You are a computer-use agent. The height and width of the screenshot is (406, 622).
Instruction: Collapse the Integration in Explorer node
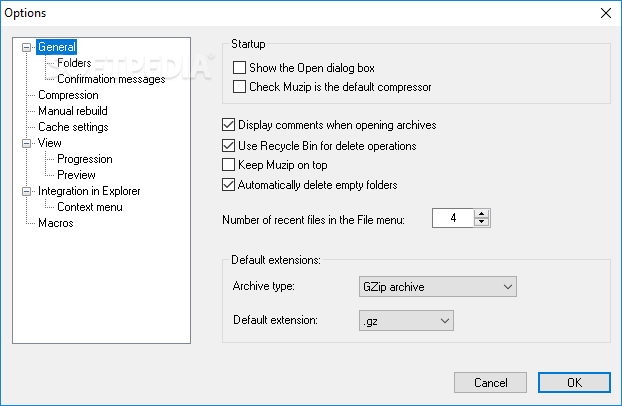point(26,191)
